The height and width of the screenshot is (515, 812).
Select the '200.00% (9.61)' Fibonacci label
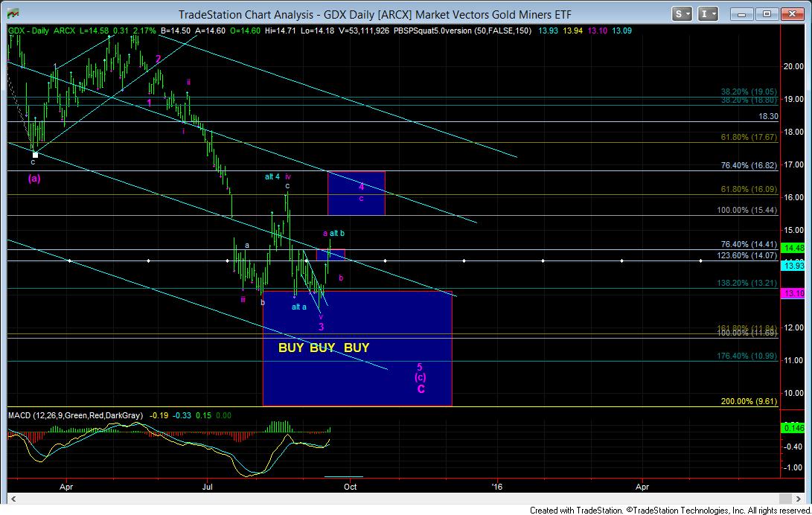pyautogui.click(x=749, y=401)
